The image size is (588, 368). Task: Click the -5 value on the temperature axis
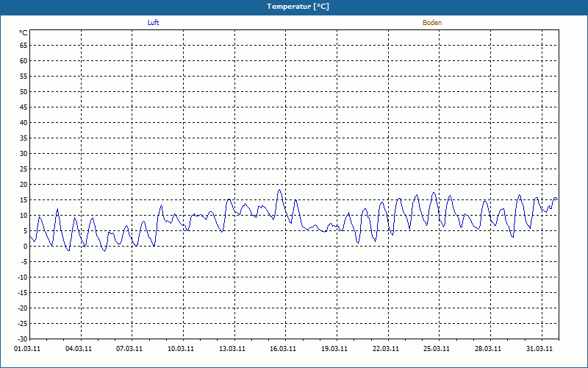coord(24,262)
